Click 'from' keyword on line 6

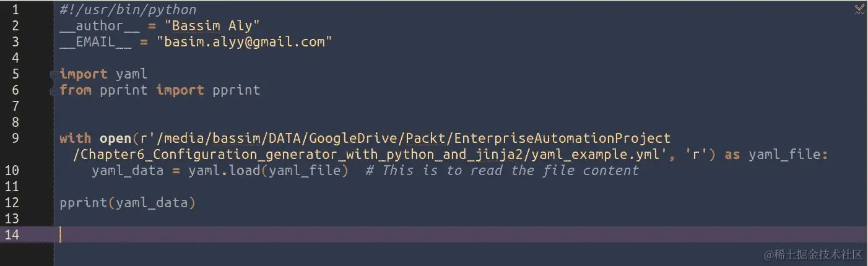tap(76, 90)
